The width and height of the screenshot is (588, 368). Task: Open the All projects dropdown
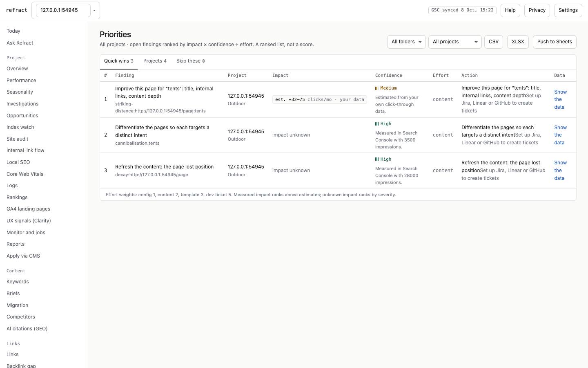455,42
